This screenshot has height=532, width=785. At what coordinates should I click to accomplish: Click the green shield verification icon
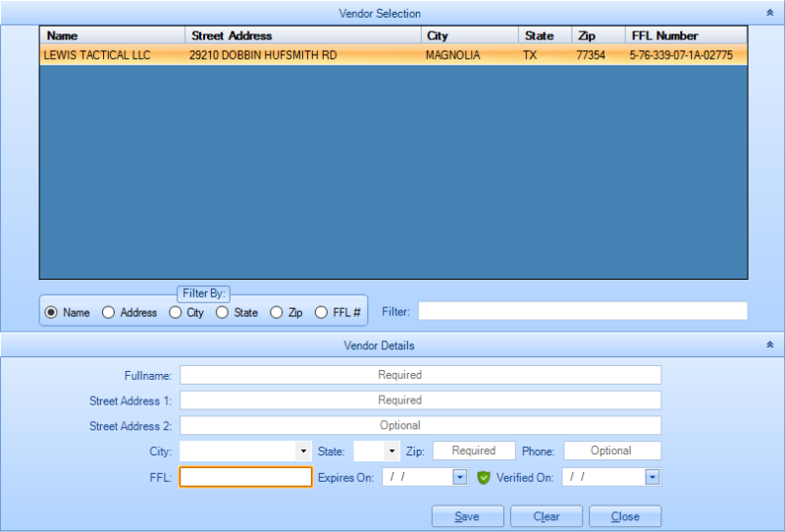point(483,477)
